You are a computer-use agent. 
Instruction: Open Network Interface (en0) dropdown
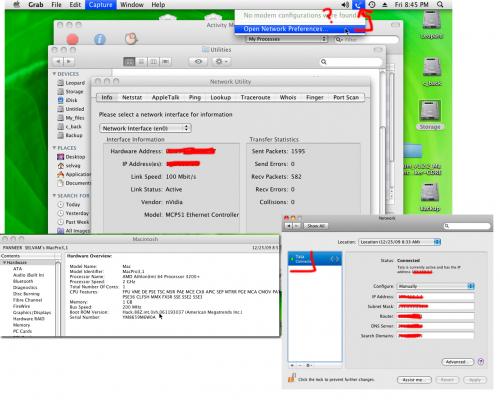click(x=145, y=128)
